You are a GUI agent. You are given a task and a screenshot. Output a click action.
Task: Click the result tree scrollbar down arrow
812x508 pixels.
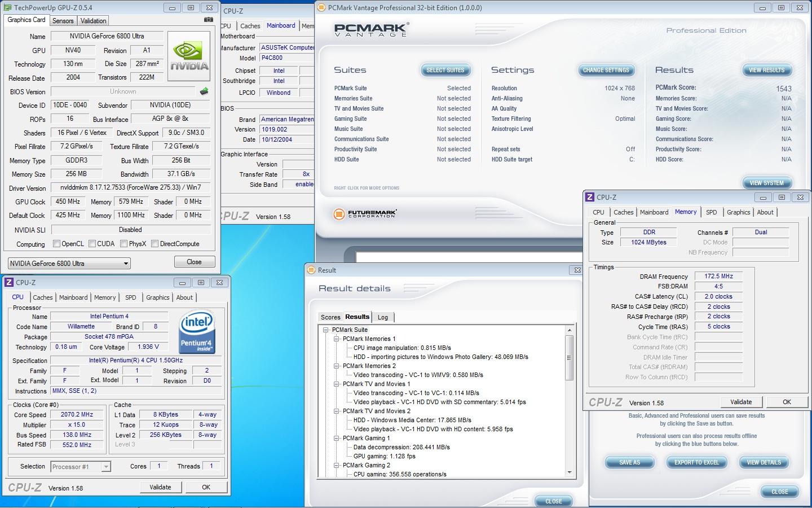570,472
